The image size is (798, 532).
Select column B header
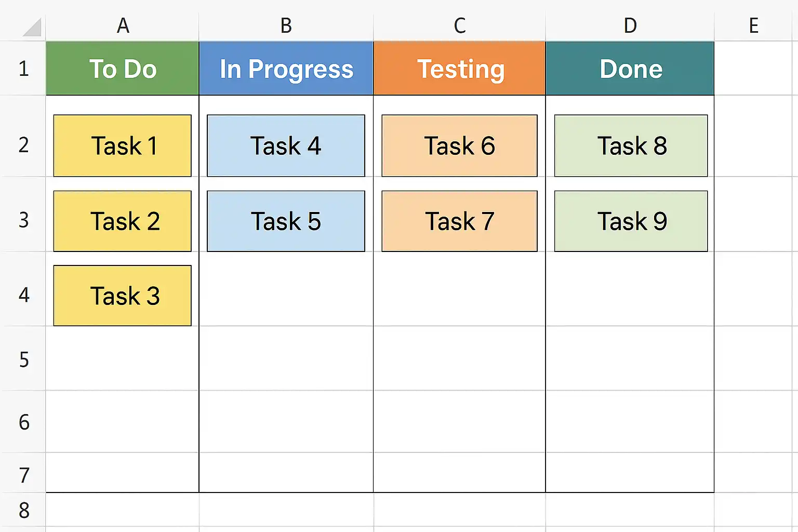tap(286, 25)
